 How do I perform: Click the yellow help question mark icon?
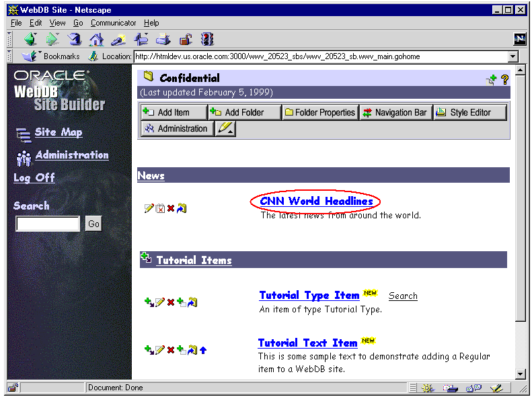pyautogui.click(x=505, y=79)
